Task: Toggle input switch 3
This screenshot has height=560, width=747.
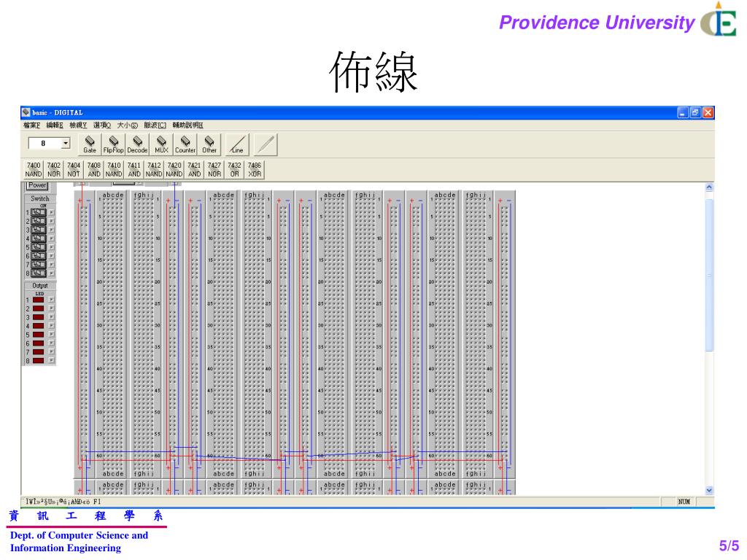Action: tap(39, 230)
